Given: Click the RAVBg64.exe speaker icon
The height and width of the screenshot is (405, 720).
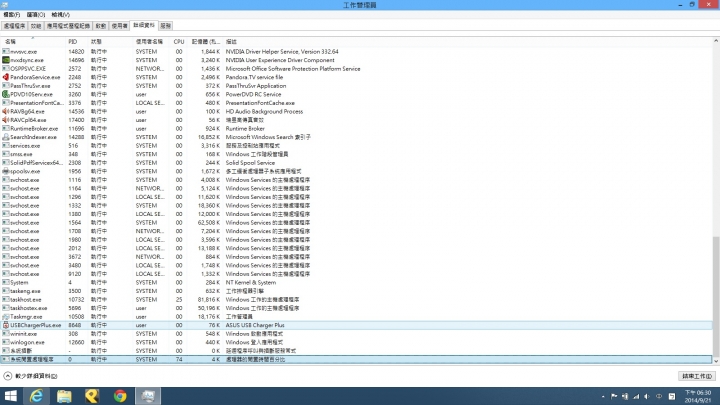Looking at the screenshot, I should pyautogui.click(x=6, y=112).
